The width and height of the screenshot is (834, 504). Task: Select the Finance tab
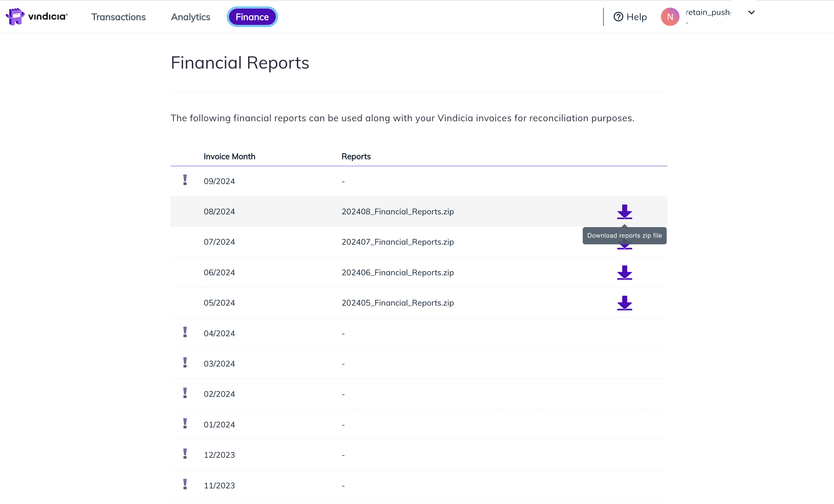point(252,17)
